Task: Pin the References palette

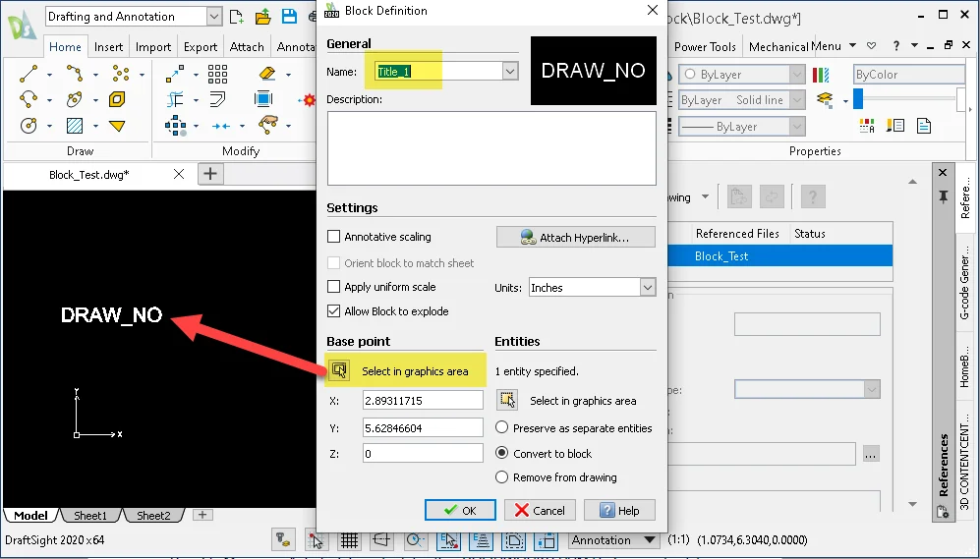Action: 943,196
